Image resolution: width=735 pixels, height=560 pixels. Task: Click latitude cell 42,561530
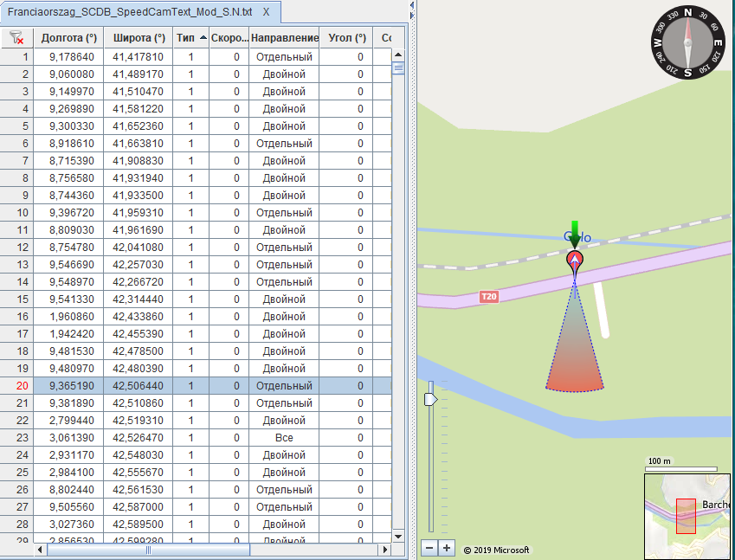pyautogui.click(x=139, y=491)
